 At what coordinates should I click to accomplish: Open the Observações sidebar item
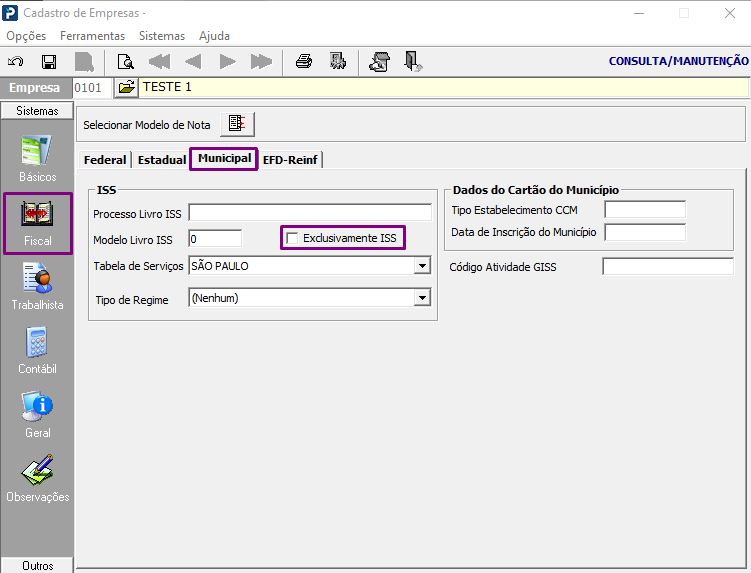coord(37,480)
